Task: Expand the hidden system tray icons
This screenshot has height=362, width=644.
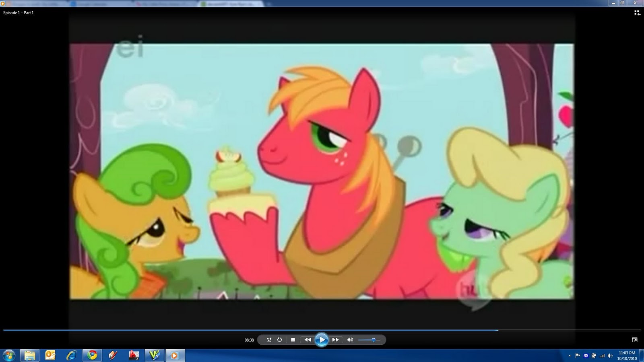Action: [x=569, y=356]
